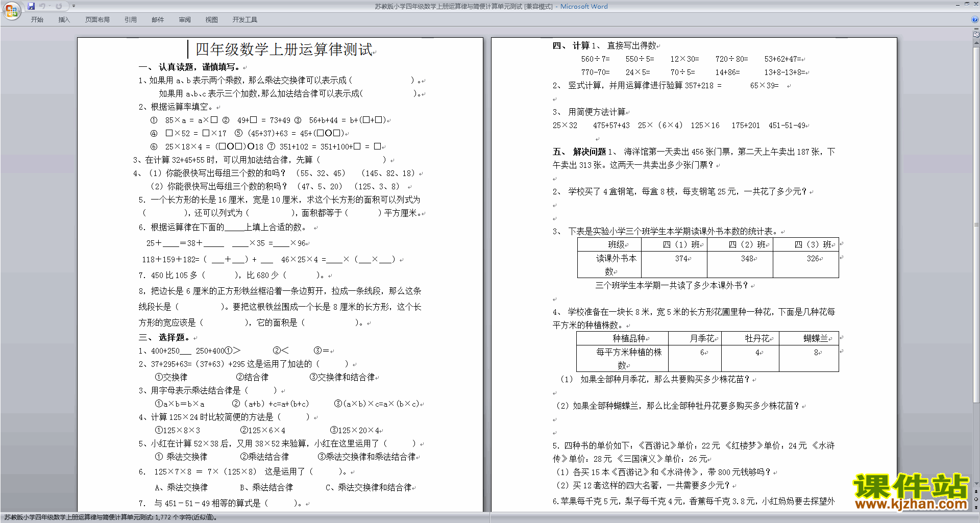Click the Save icon in Quick Access
Image resolution: width=980 pixels, height=523 pixels.
pyautogui.click(x=31, y=6)
